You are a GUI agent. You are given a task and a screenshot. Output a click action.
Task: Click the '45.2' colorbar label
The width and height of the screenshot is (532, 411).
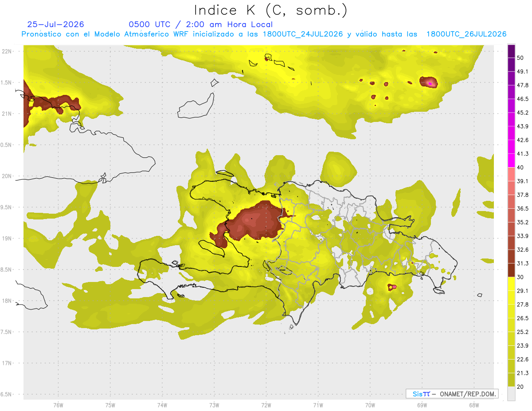pyautogui.click(x=523, y=113)
